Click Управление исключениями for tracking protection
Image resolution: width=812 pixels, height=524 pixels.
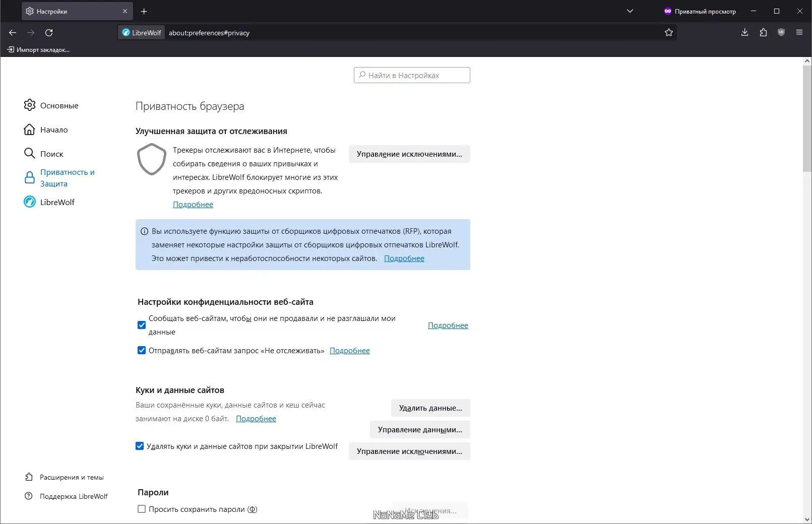(x=409, y=154)
